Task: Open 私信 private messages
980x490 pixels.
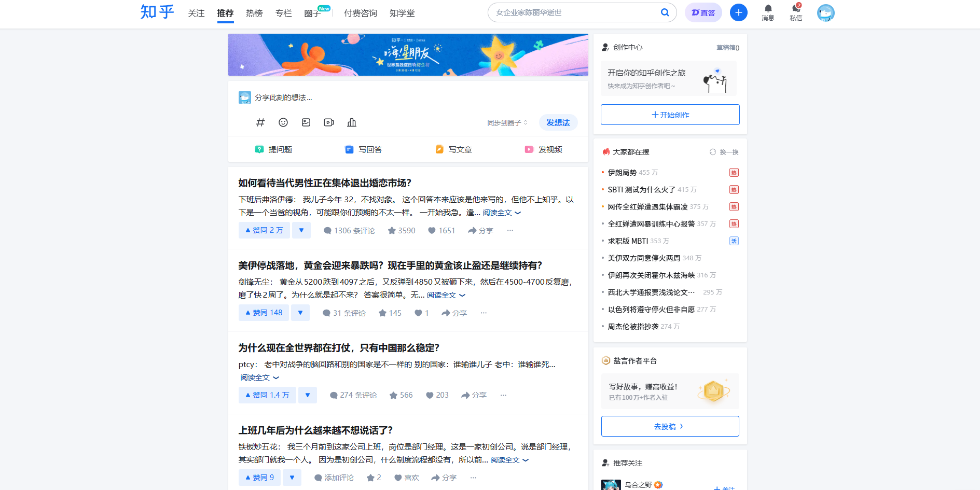Action: tap(795, 11)
